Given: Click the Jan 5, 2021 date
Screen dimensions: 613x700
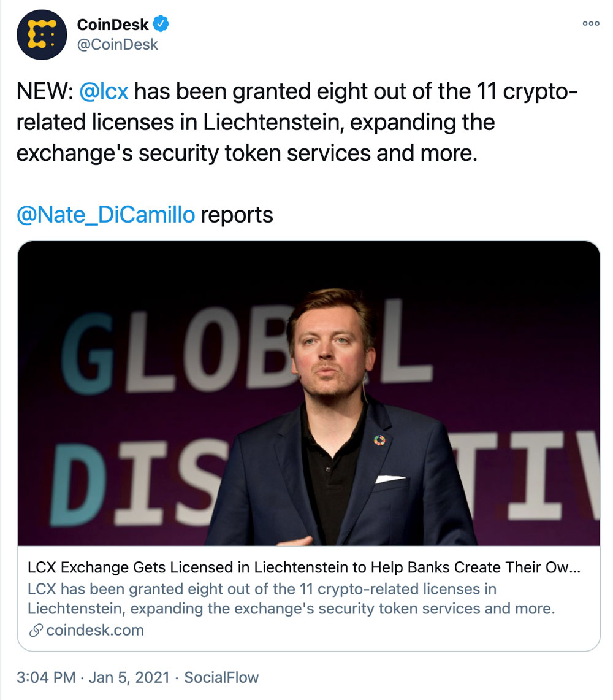Looking at the screenshot, I should (x=129, y=677).
